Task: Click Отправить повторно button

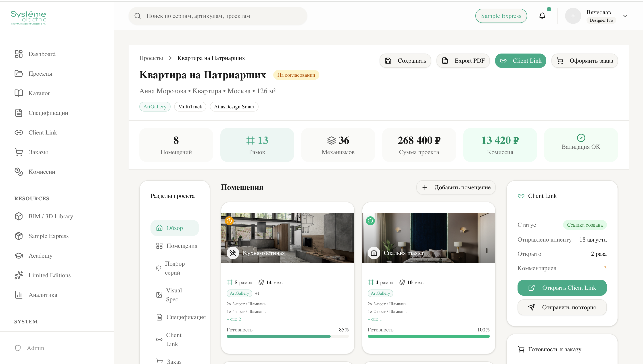Action: tap(562, 308)
